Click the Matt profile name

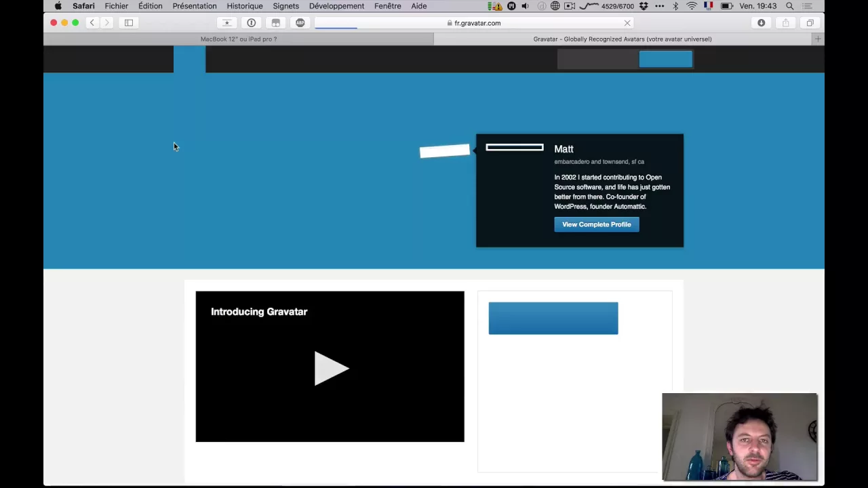coord(564,149)
